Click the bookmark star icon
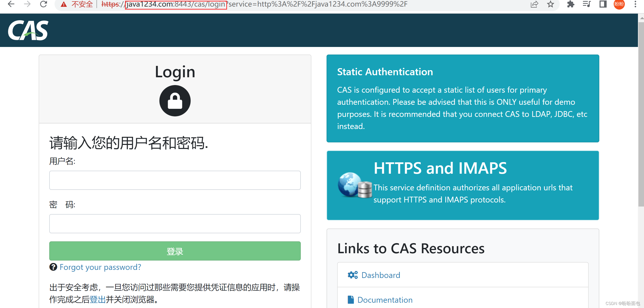The height and width of the screenshot is (308, 644). pos(551,4)
